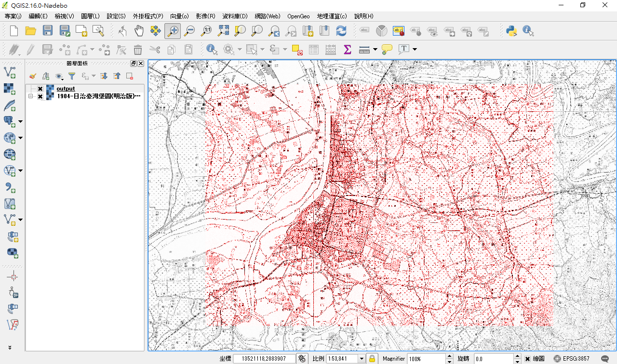Add a vector layer from the side toolbar
Screen dimensions: 617x364
[x=10, y=72]
